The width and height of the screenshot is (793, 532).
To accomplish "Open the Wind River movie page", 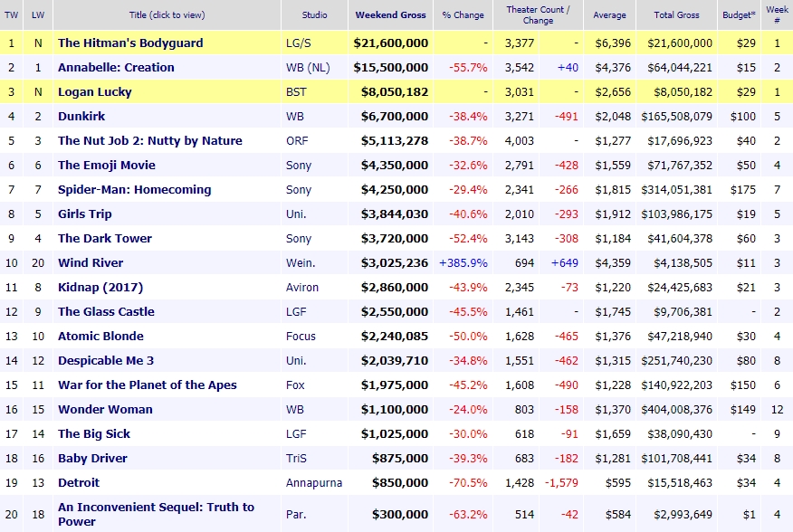I will [x=91, y=263].
